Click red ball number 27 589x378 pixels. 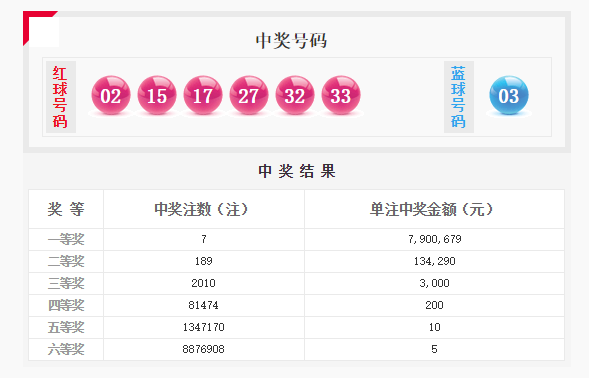249,95
